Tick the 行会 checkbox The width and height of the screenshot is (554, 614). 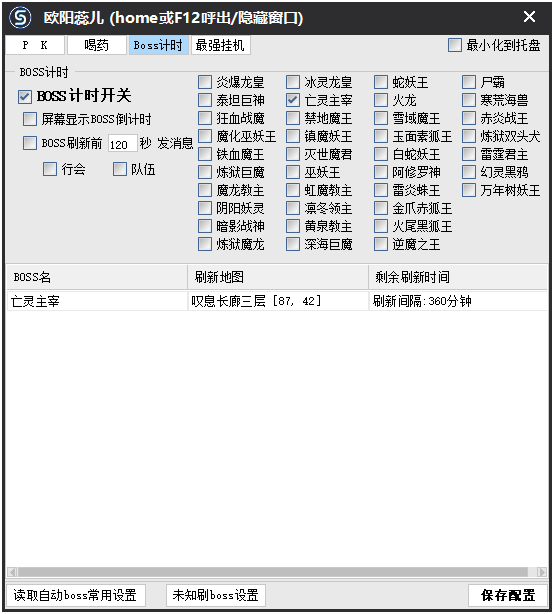coord(50,169)
